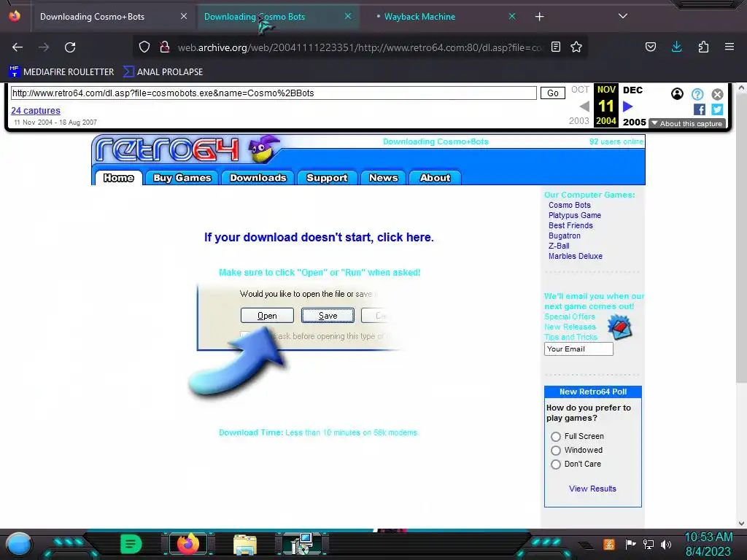Viewport: 747px width, 560px height.
Task: Close the Wayback Machine tab
Action: (512, 16)
